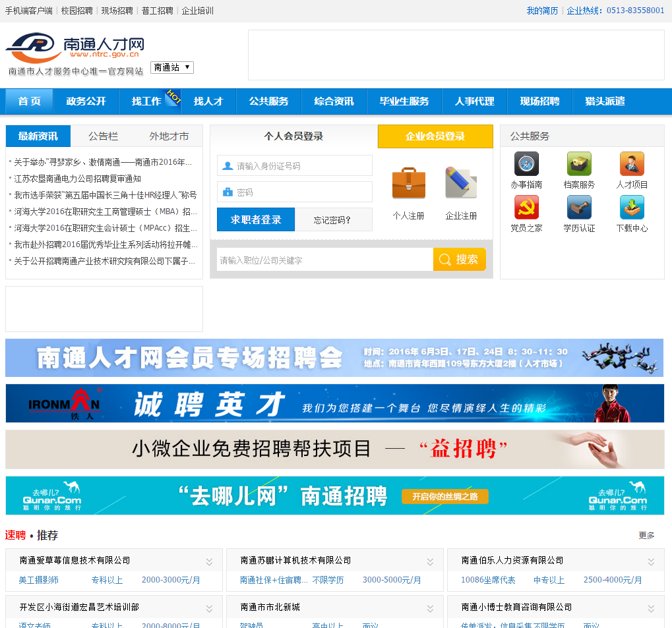The height and width of the screenshot is (628, 672).
Task: Switch to 外地才市 tab
Action: (x=169, y=136)
